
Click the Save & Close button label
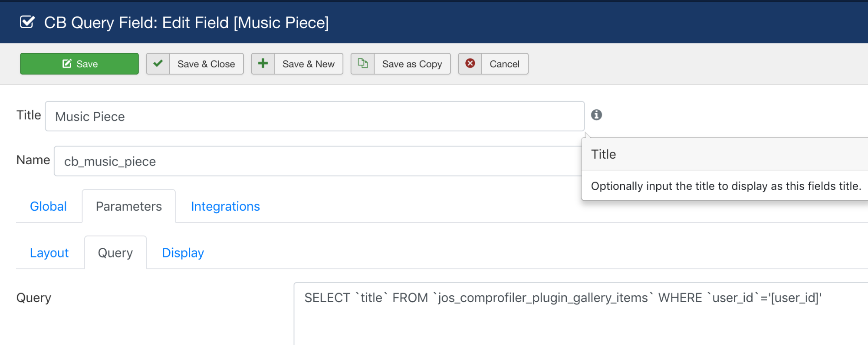[x=206, y=64]
